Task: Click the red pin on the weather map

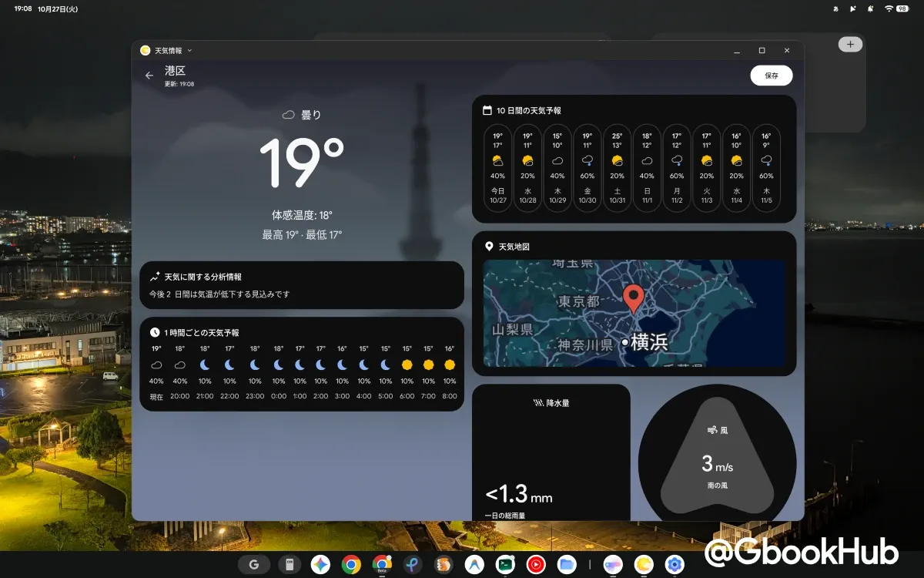Action: click(x=634, y=298)
